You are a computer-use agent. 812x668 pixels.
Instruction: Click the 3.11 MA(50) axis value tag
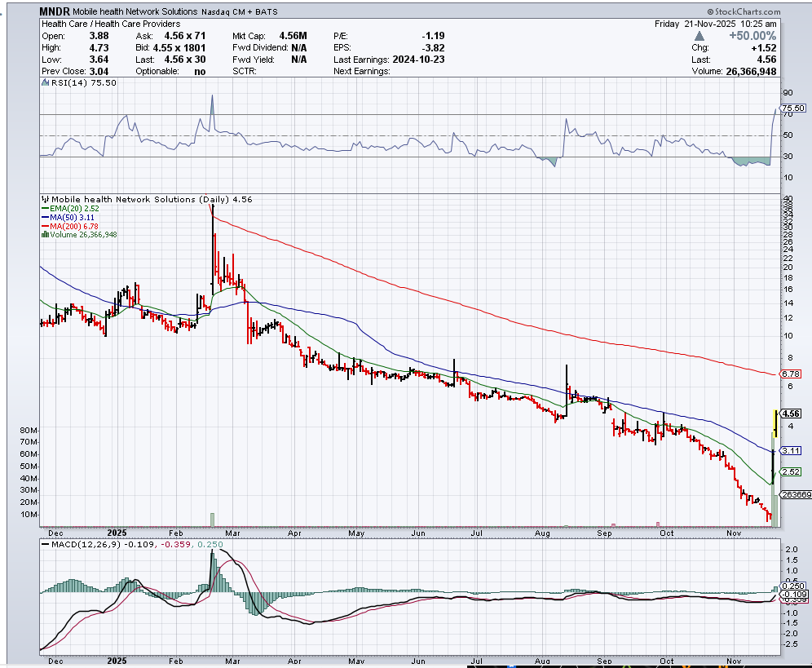[x=791, y=450]
